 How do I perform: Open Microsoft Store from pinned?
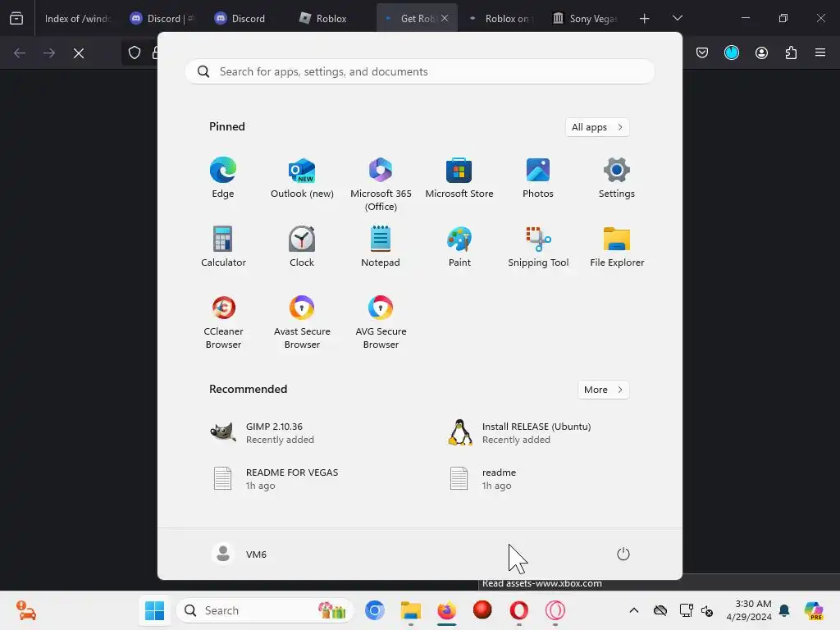click(459, 178)
